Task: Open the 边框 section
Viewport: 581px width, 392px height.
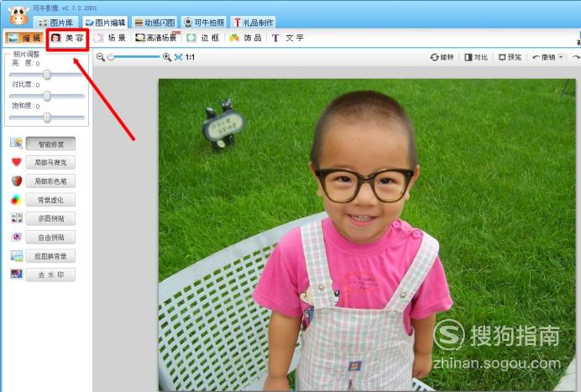Action: 203,38
